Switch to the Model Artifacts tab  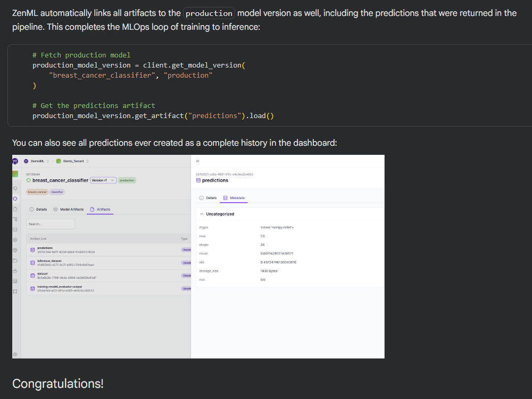[x=69, y=209]
